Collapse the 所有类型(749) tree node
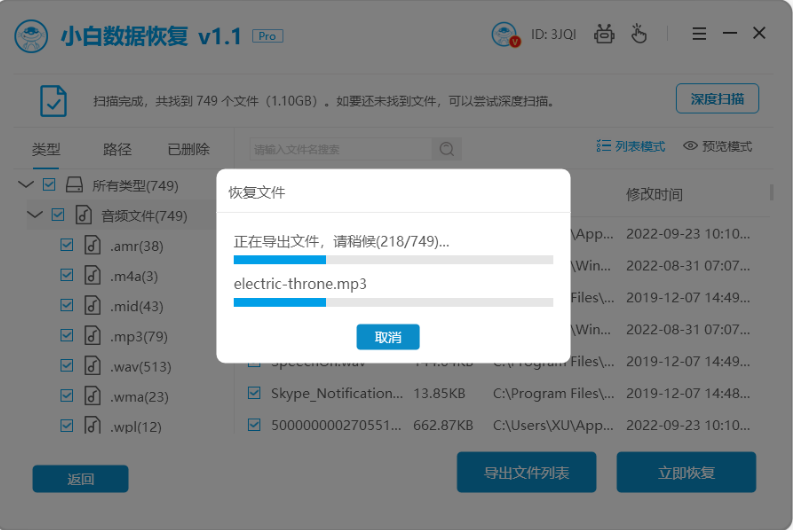The image size is (793, 530). pos(27,185)
